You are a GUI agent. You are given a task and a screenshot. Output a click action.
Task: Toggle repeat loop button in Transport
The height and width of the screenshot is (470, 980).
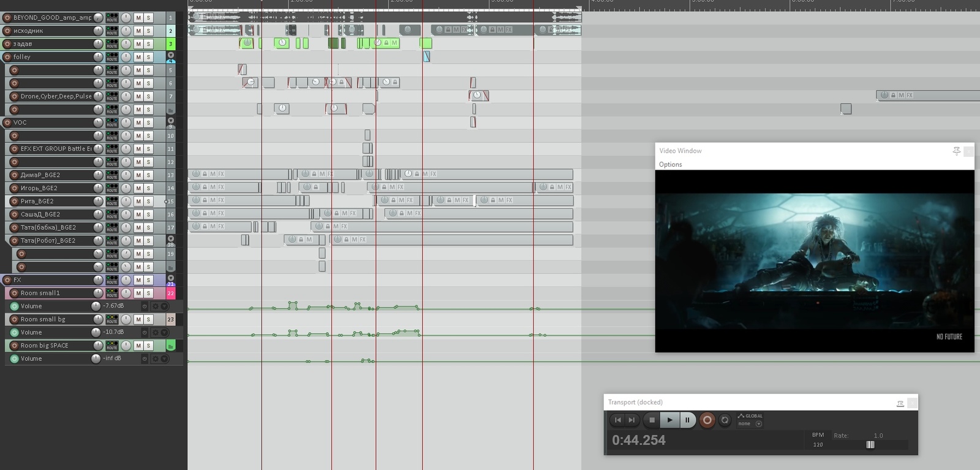tap(725, 420)
